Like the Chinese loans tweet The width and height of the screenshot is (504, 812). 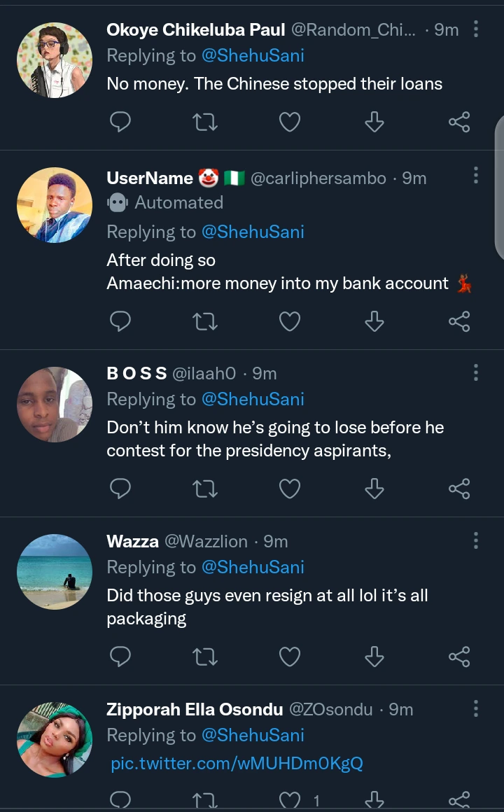290,122
